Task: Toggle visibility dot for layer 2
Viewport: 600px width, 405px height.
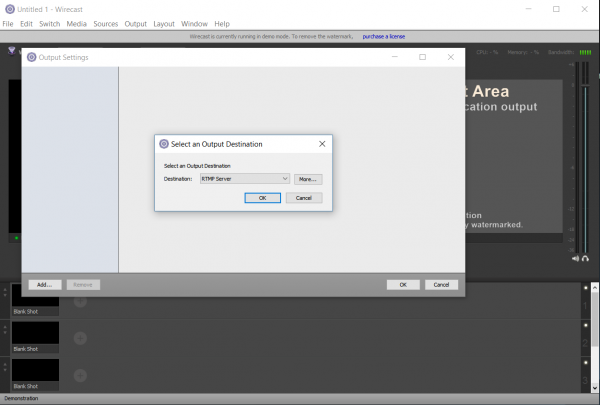Action: (585, 325)
